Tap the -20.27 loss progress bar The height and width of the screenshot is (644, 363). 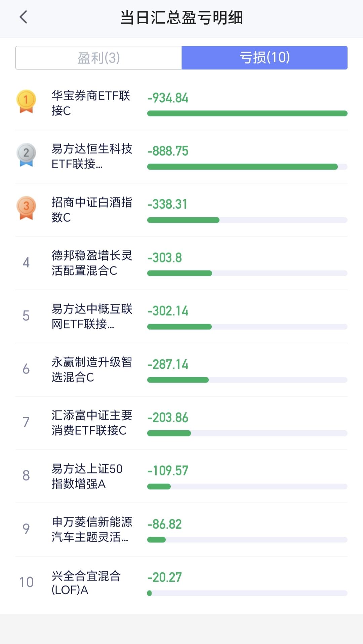pos(247,593)
